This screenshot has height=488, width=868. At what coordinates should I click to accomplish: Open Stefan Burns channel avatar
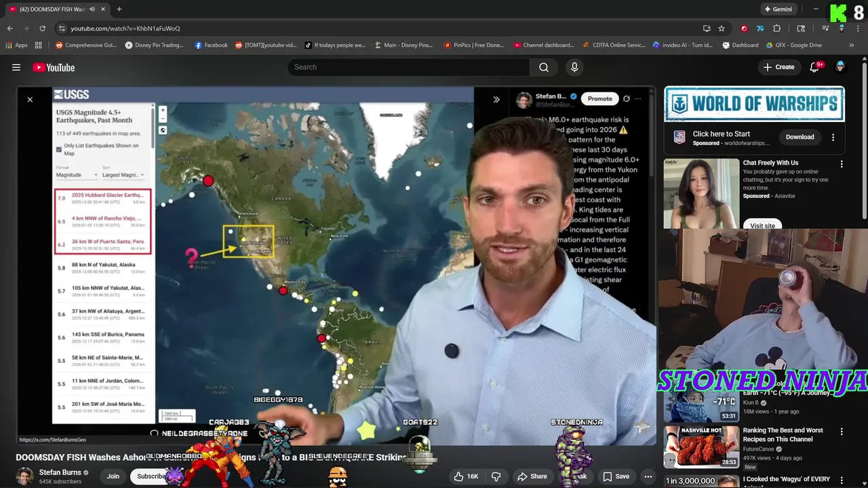tap(25, 476)
